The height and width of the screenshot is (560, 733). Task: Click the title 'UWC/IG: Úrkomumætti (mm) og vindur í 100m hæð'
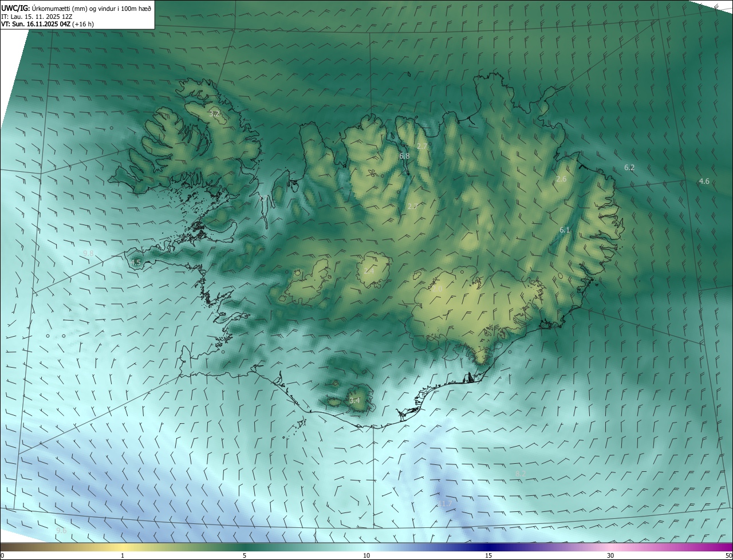76,7
